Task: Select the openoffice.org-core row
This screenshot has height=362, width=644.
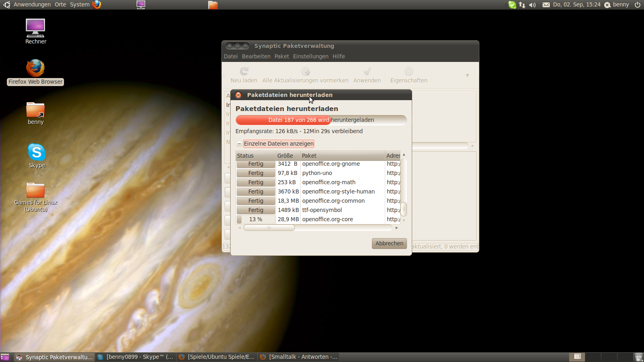Action: (x=327, y=219)
